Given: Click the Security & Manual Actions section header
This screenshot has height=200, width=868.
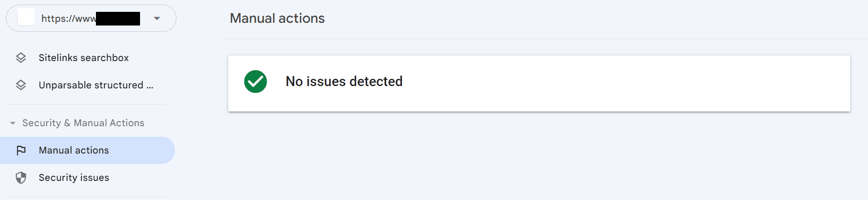Looking at the screenshot, I should coord(83,123).
